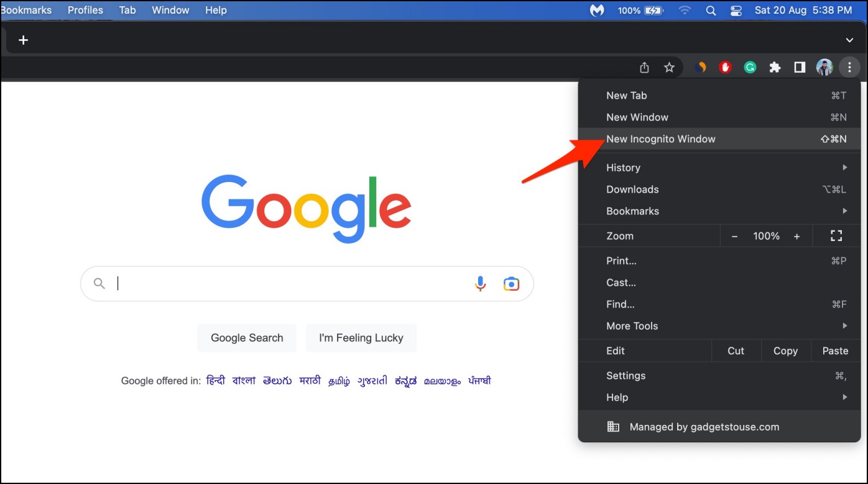Screen dimensions: 868x484
Task: Click the magnifier icon in search box
Action: click(x=99, y=283)
